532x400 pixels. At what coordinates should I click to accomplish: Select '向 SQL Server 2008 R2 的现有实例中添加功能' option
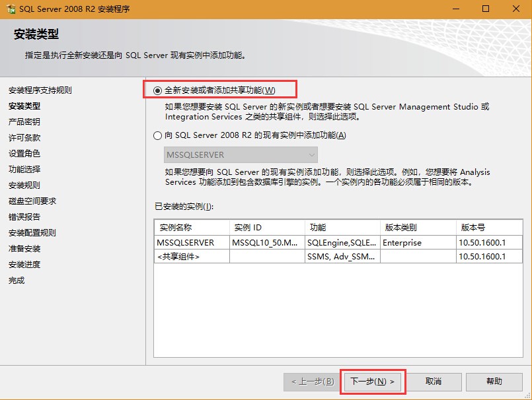click(x=157, y=135)
